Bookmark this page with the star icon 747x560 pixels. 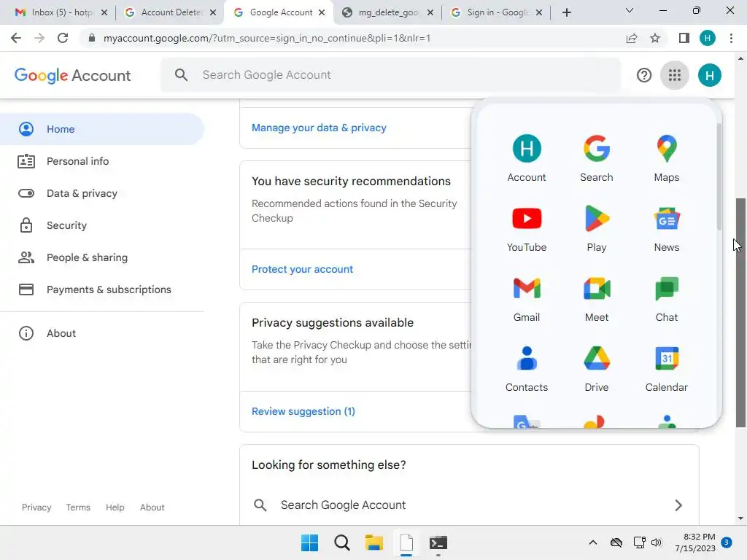click(655, 38)
